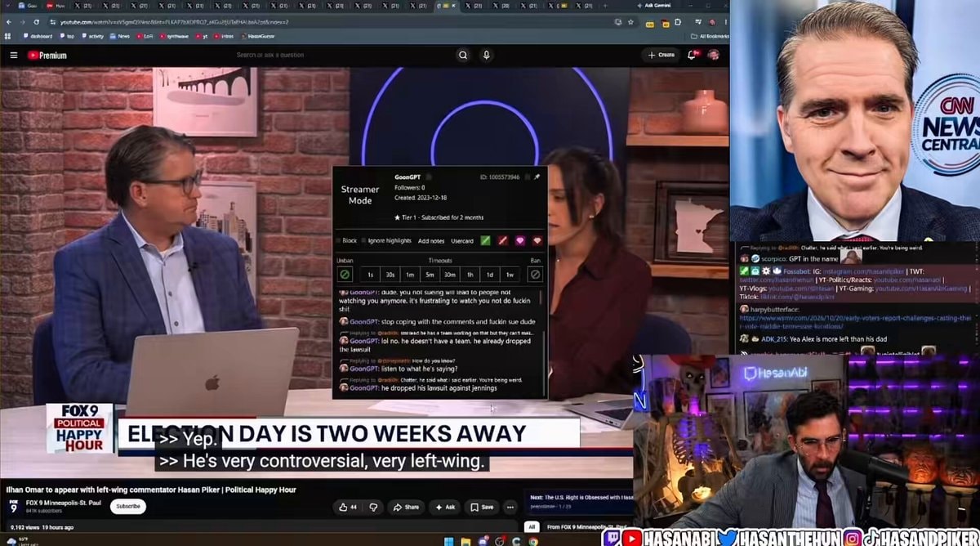Viewport: 980px width, 546px height.
Task: Click the red slashed badge icon in usercard
Action: pyautogui.click(x=503, y=241)
